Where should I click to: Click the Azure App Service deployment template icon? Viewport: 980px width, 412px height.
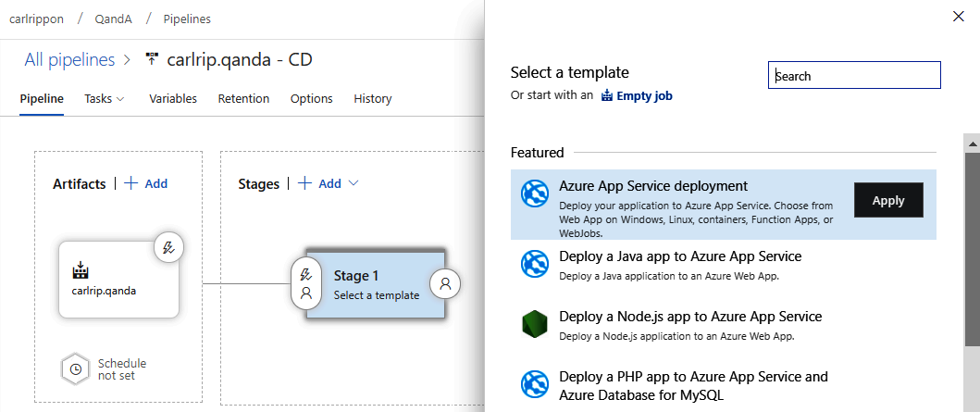pyautogui.click(x=535, y=195)
